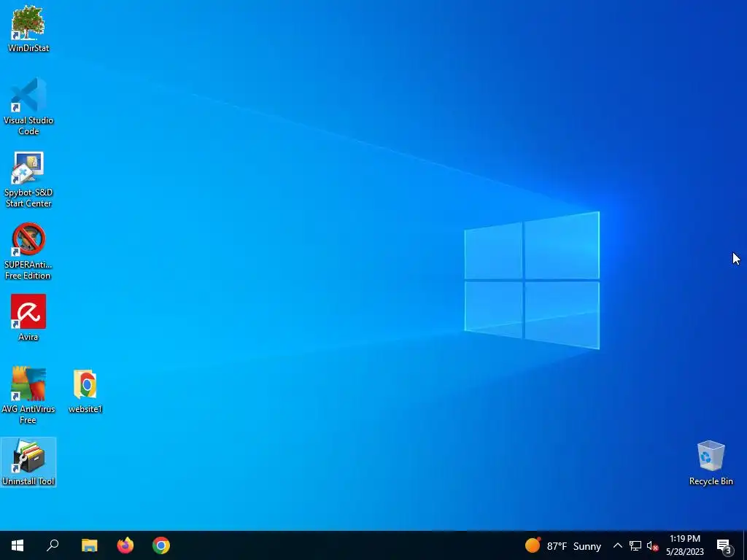
Task: Launch Firefox from the taskbar
Action: (x=125, y=545)
